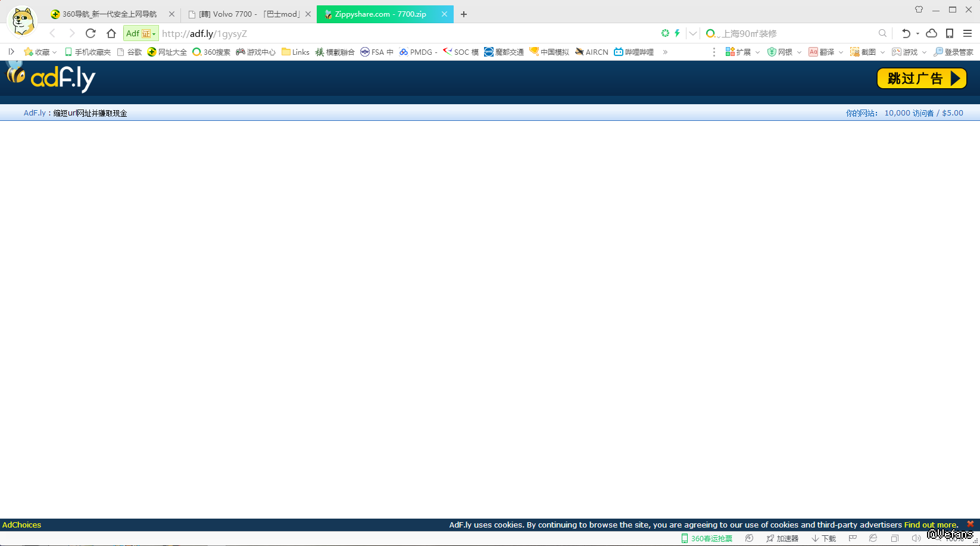Open the 中国模拟 bookmark
Image resolution: width=980 pixels, height=546 pixels.
click(549, 52)
